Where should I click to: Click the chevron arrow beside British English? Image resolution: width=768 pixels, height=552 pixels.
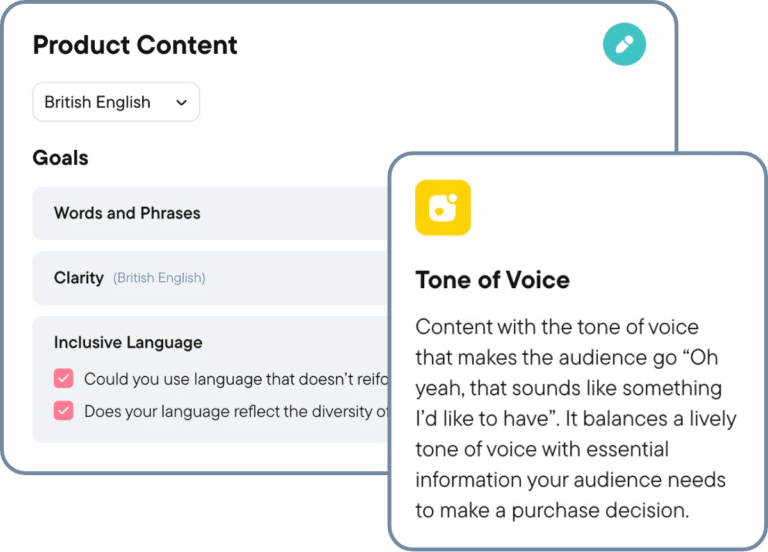point(181,102)
